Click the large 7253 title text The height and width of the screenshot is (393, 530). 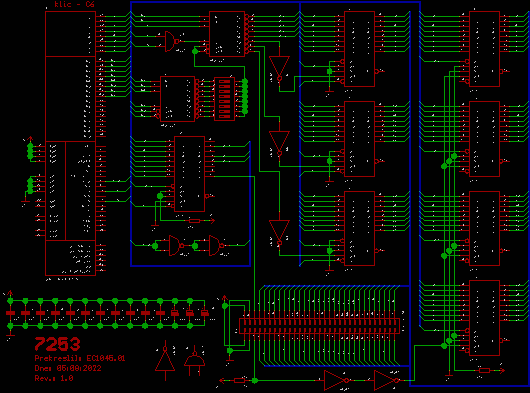[x=57, y=344]
